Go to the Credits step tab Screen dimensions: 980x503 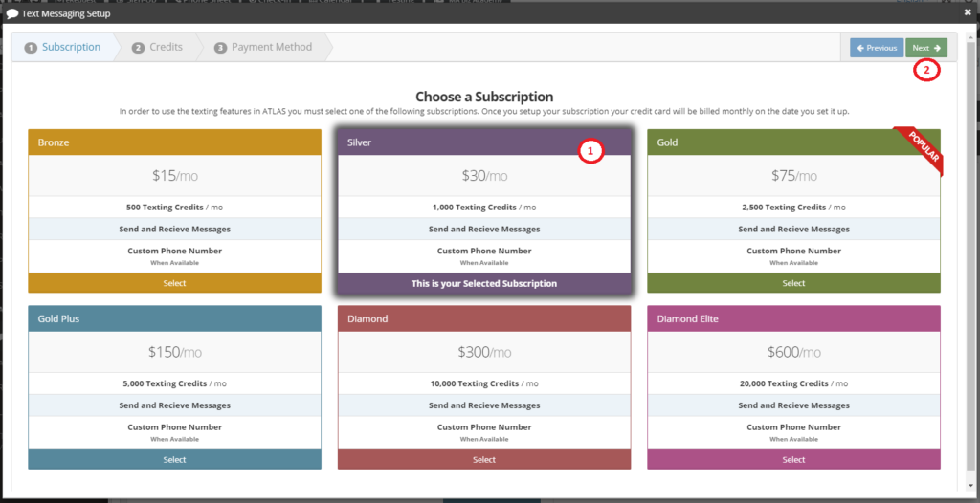[x=158, y=47]
